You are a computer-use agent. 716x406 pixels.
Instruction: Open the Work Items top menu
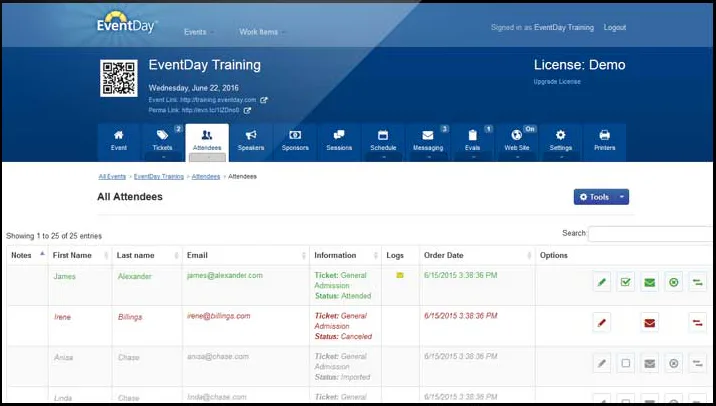pyautogui.click(x=261, y=32)
